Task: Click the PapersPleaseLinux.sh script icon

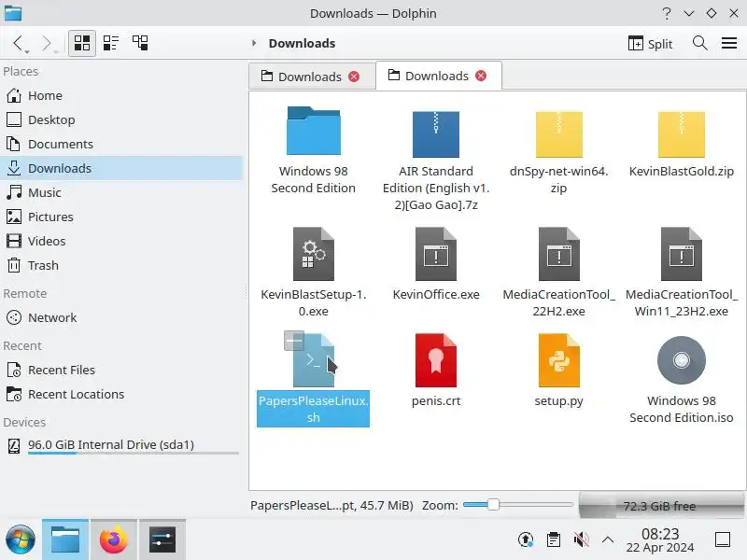Action: pyautogui.click(x=314, y=360)
